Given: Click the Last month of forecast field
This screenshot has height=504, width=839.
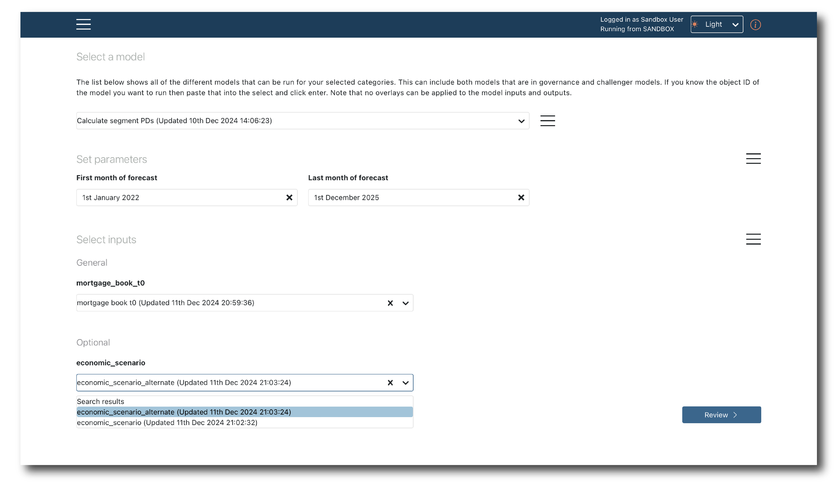Looking at the screenshot, I should pyautogui.click(x=411, y=197).
